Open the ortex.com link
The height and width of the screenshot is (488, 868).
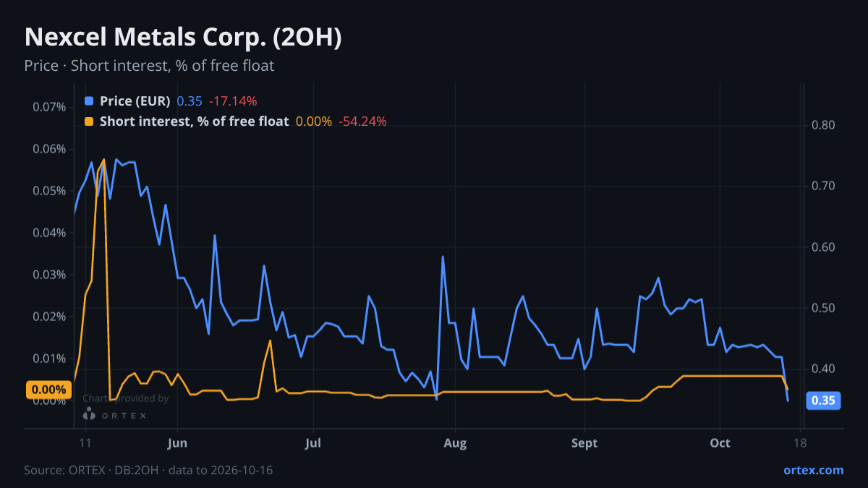pos(813,470)
